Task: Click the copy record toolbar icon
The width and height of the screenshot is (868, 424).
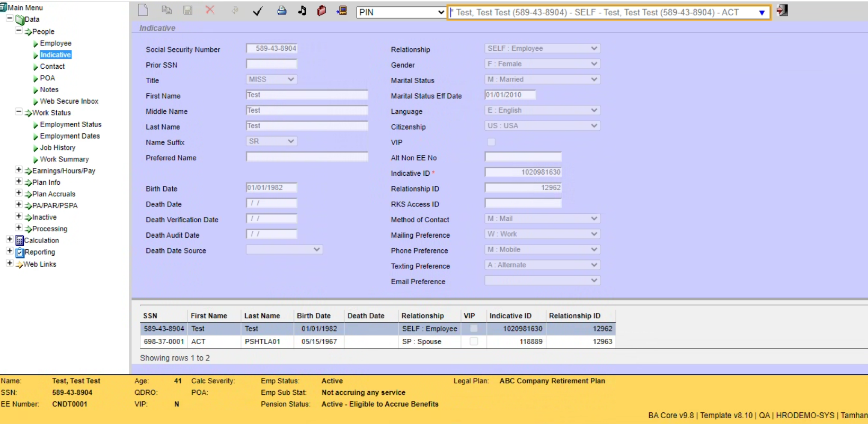Action: point(166,10)
